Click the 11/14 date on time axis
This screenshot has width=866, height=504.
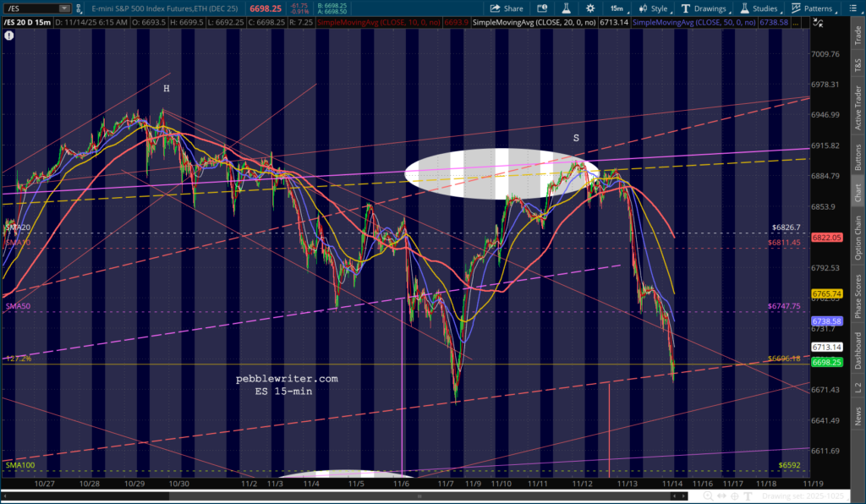pos(672,484)
